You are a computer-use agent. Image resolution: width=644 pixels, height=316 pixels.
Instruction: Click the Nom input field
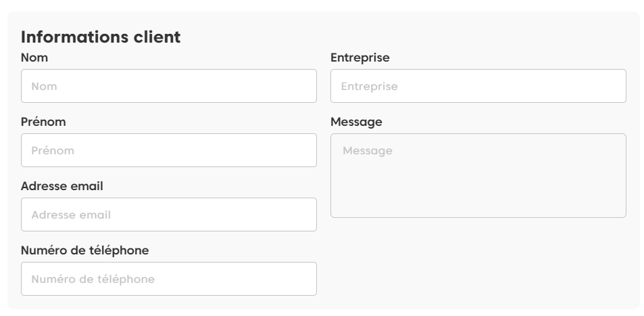[169, 86]
